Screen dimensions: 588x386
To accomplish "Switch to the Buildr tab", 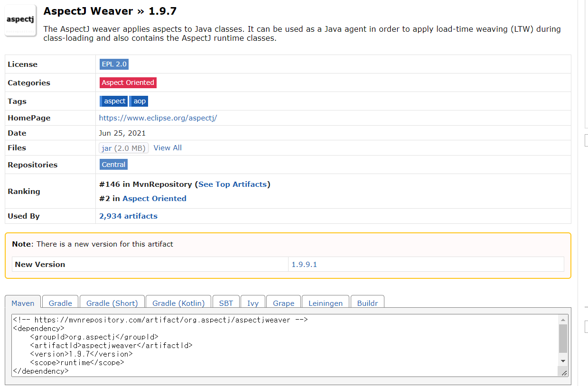I will point(367,303).
